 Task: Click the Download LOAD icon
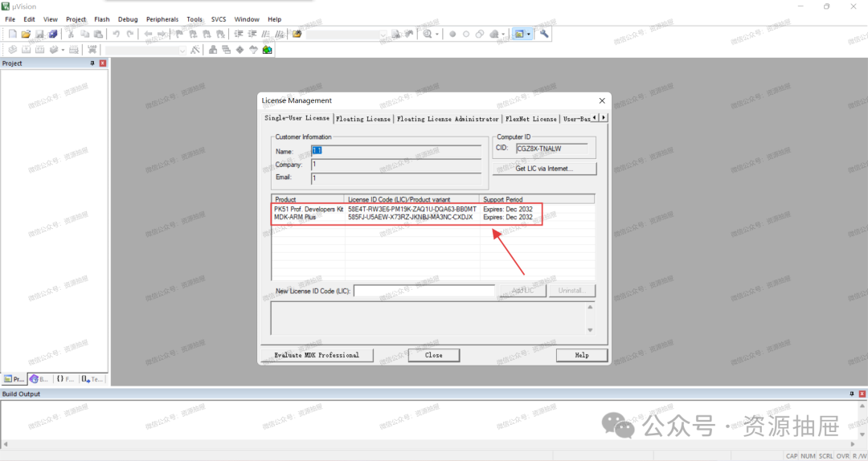tap(92, 49)
